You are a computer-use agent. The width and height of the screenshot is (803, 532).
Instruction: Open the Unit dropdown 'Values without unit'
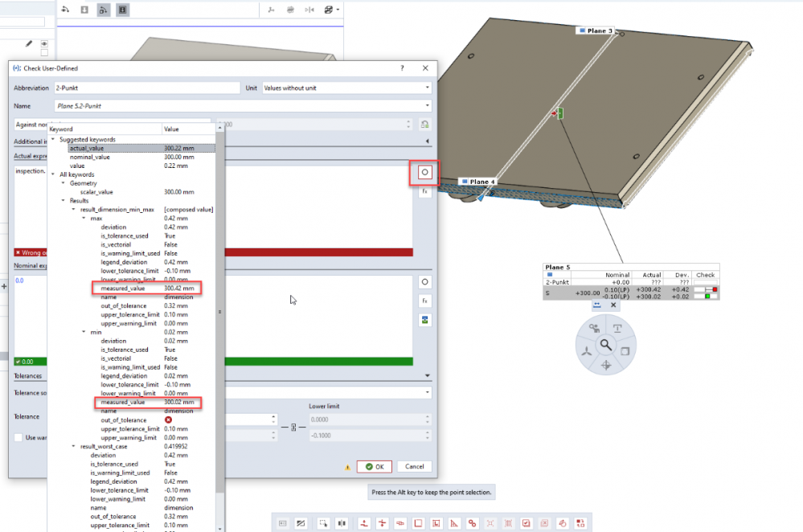[x=346, y=88]
